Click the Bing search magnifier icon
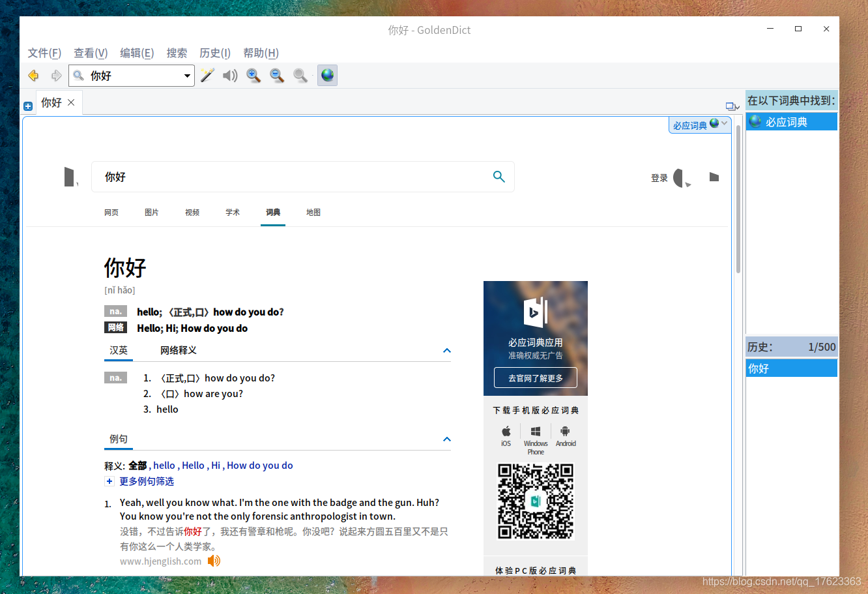Image resolution: width=868 pixels, height=594 pixels. pyautogui.click(x=499, y=177)
